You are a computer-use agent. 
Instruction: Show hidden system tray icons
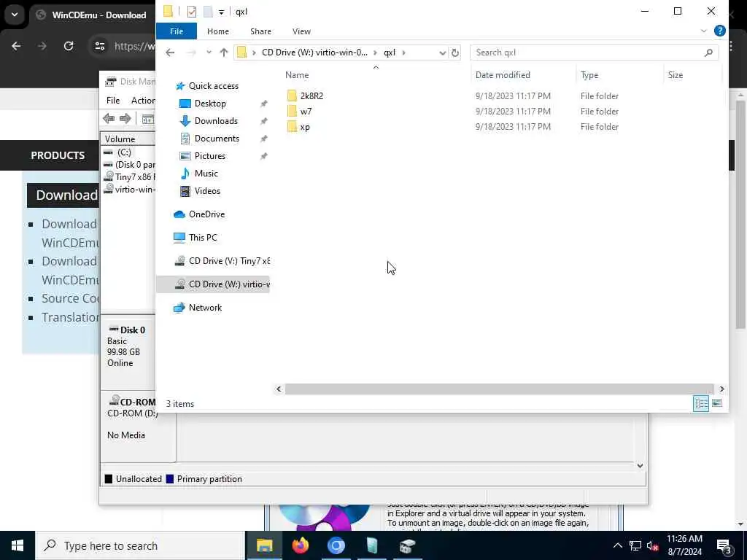pyautogui.click(x=617, y=545)
